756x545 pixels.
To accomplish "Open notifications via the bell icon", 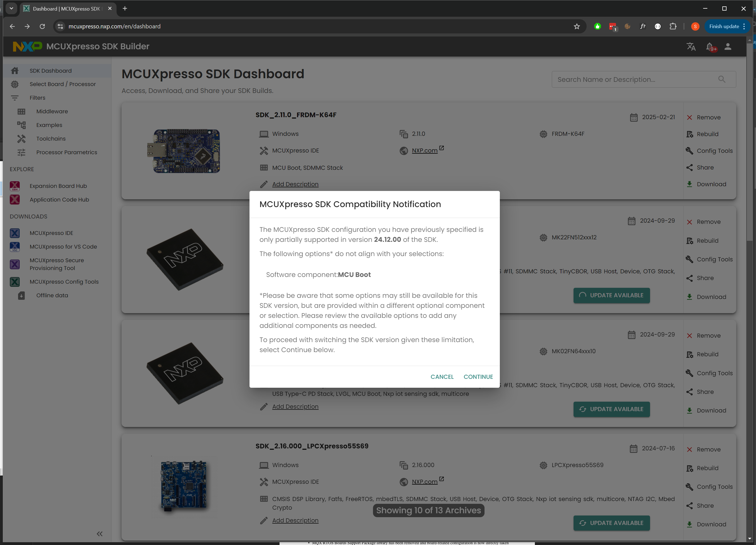I will click(711, 47).
